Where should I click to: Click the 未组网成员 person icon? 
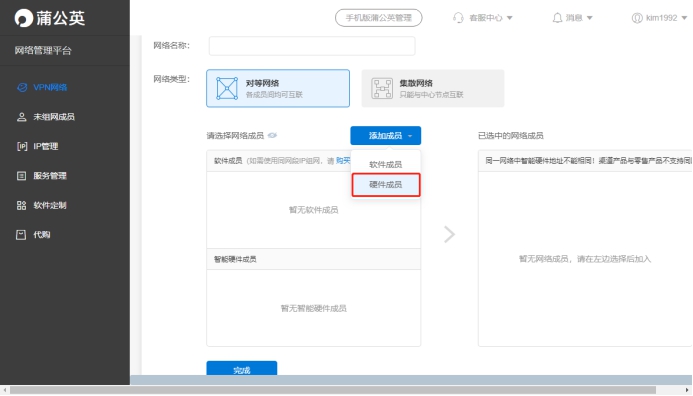pos(21,117)
